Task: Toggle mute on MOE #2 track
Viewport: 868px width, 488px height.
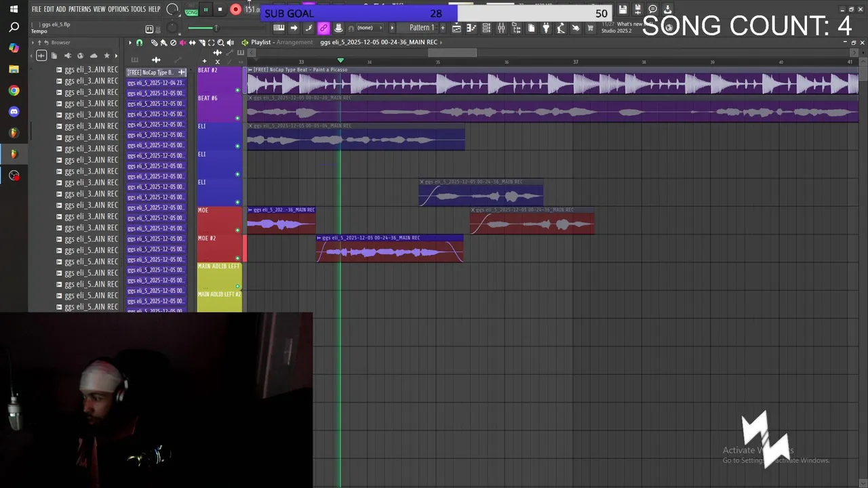Action: (237, 258)
